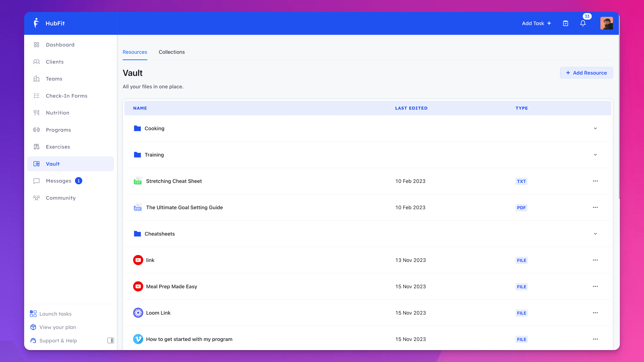644x362 pixels.
Task: Open Check-In Forms in sidebar
Action: point(71,96)
